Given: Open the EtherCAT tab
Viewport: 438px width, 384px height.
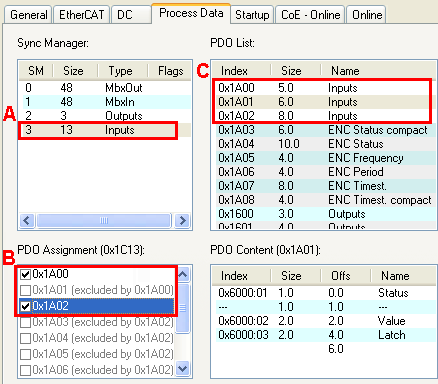Looking at the screenshot, I should pos(81,15).
